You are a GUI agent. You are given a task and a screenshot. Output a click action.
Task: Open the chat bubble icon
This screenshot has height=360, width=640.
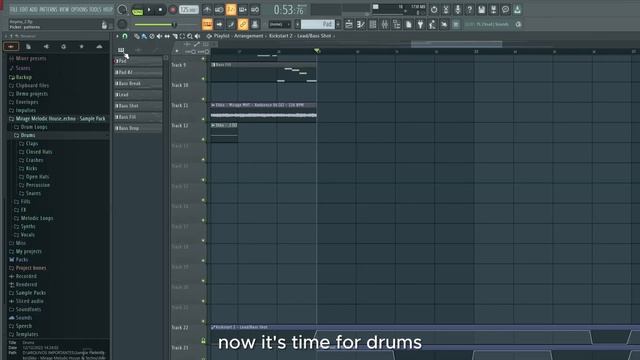pos(505,9)
